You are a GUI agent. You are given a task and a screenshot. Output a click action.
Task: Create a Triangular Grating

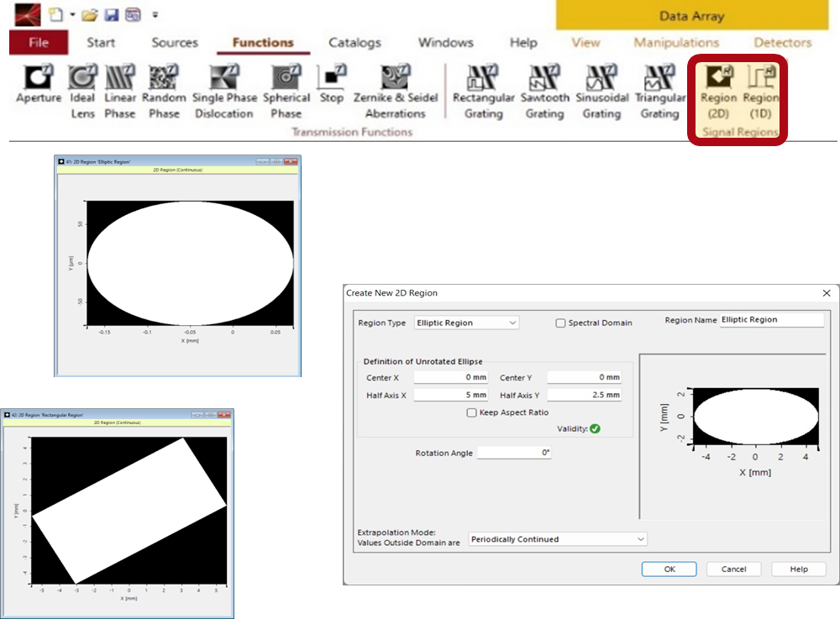[659, 91]
